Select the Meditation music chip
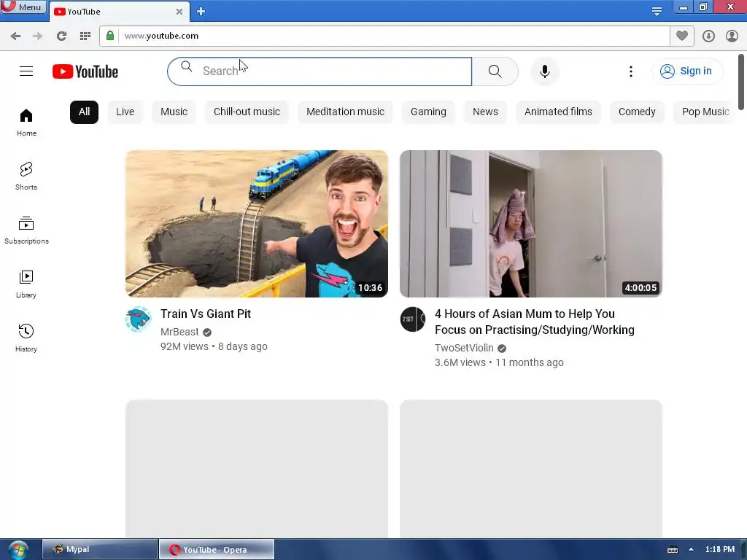This screenshot has width=747, height=560. [345, 112]
